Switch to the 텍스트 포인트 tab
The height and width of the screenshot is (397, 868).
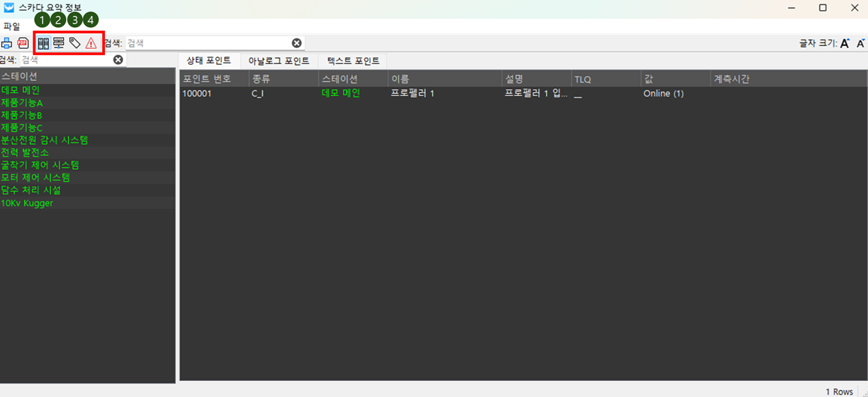[353, 60]
